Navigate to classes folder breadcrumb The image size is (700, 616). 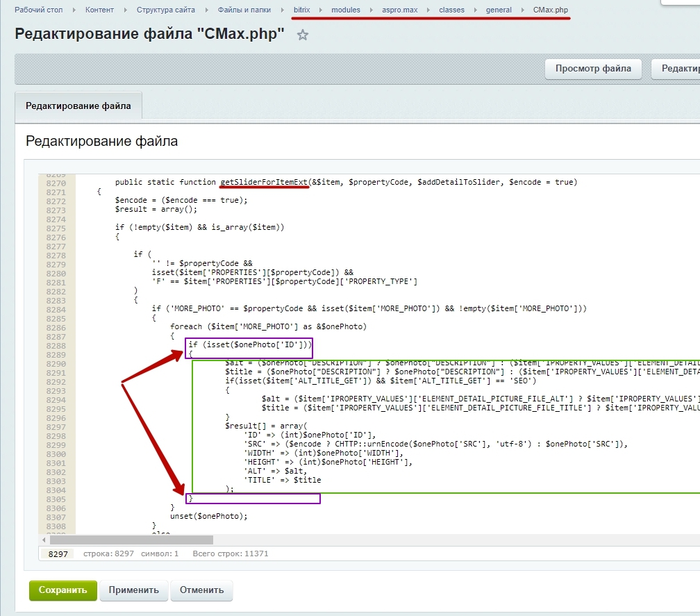[452, 10]
